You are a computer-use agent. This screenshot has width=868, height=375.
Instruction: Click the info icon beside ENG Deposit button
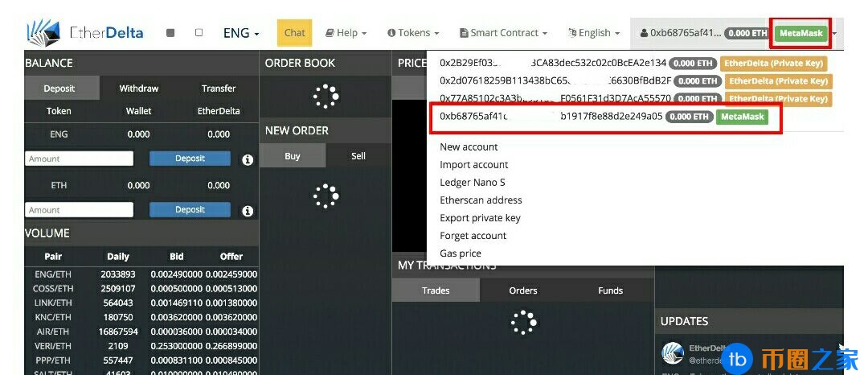[x=248, y=159]
